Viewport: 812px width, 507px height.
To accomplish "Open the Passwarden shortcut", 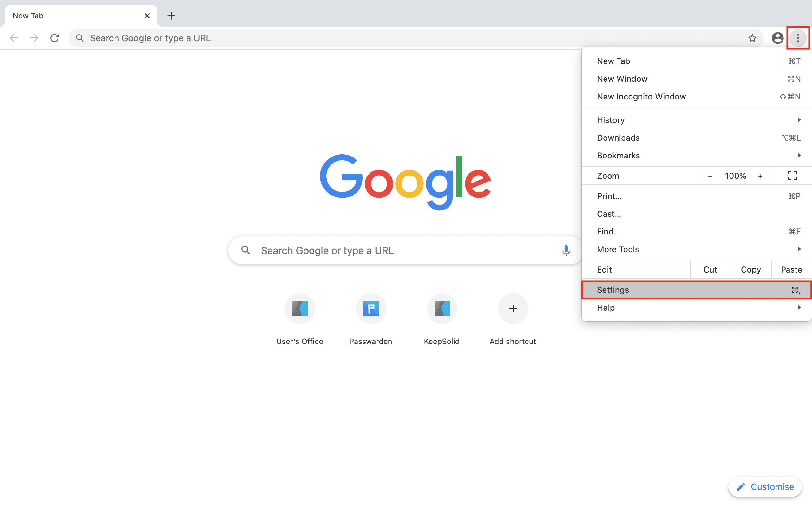I will coord(371,309).
